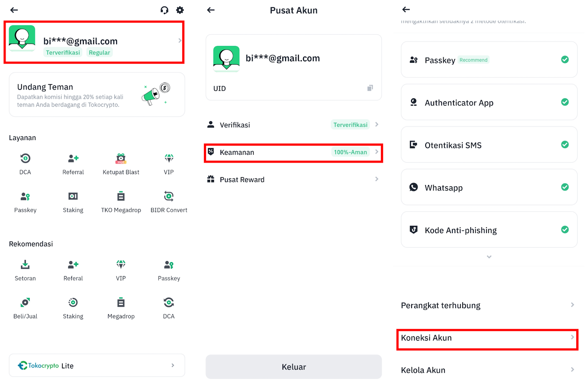Viewport: 588px width, 392px height.
Task: Open Koneksi Akun link
Action: [487, 338]
